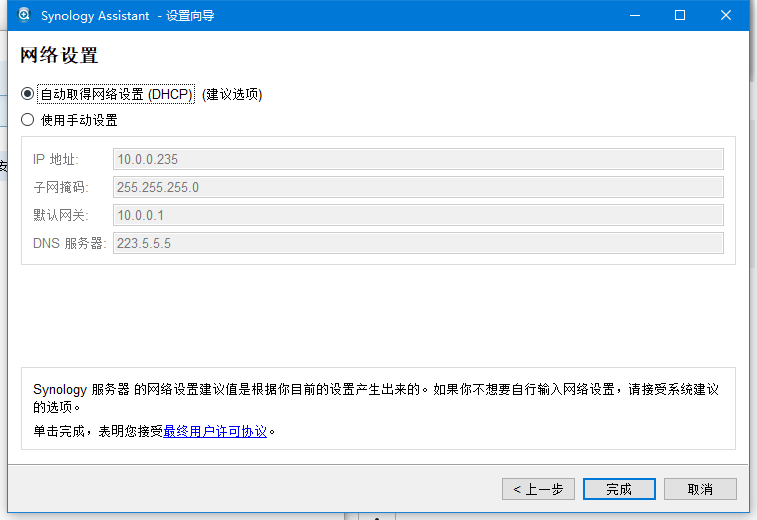Click the 网络设置 page heading
This screenshot has width=757, height=520.
click(x=59, y=56)
